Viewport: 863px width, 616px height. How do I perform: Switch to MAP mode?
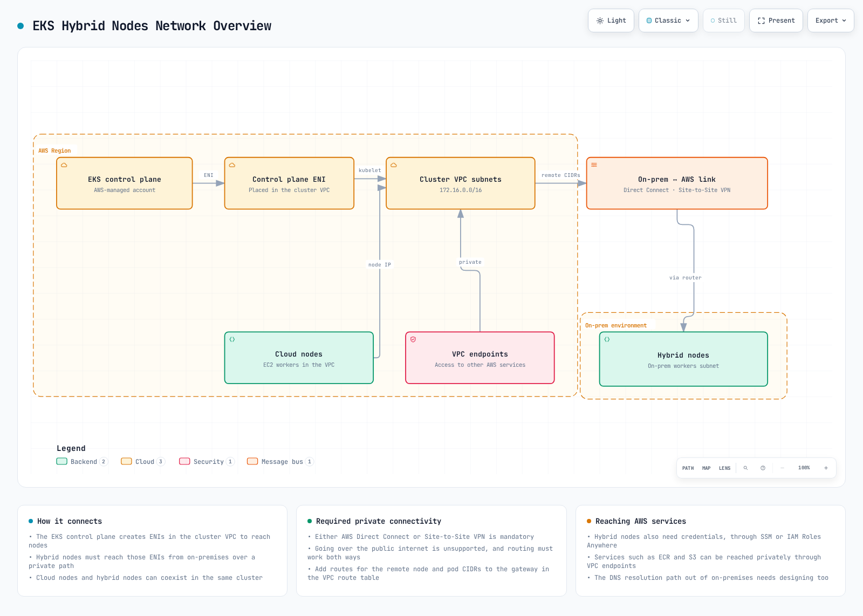707,468
